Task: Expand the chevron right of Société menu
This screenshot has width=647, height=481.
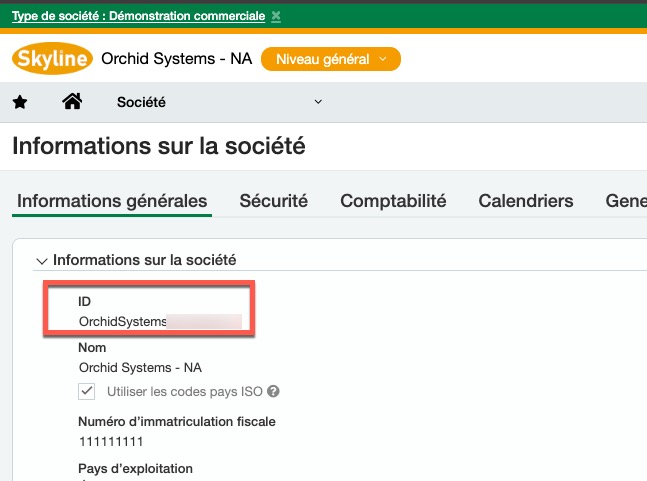Action: [x=319, y=102]
